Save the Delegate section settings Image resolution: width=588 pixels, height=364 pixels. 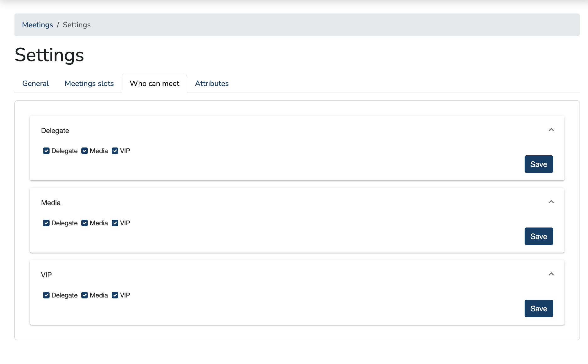pos(538,164)
